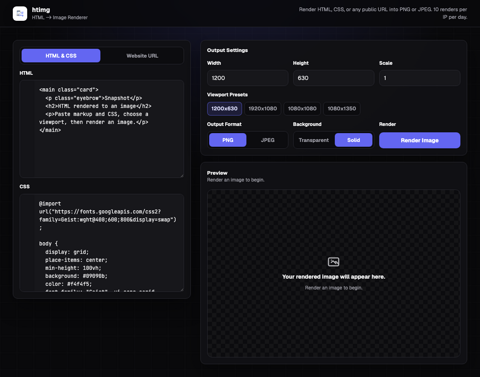Click the Viewport Presets label
Viewport: 480px width, 377px height.
pos(227,95)
